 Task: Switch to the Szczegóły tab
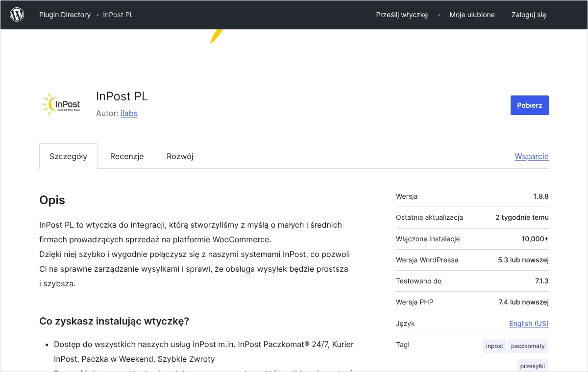point(68,156)
